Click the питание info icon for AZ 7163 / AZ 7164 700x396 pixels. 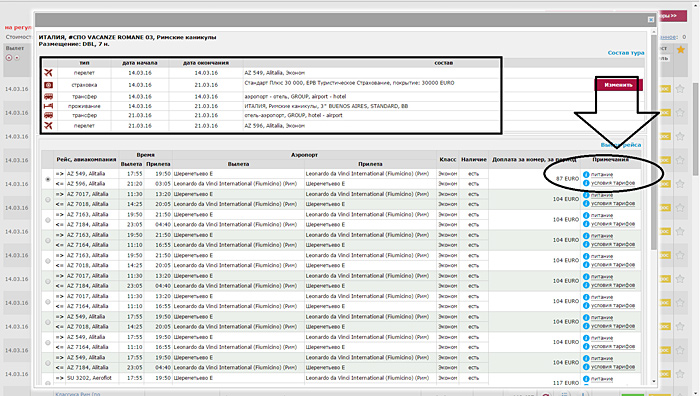click(586, 236)
